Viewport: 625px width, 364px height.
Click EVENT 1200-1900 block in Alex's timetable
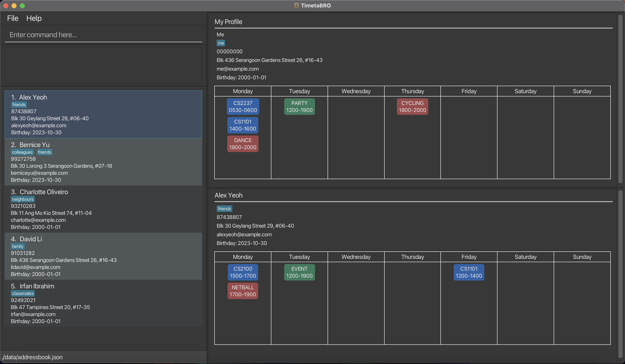299,272
